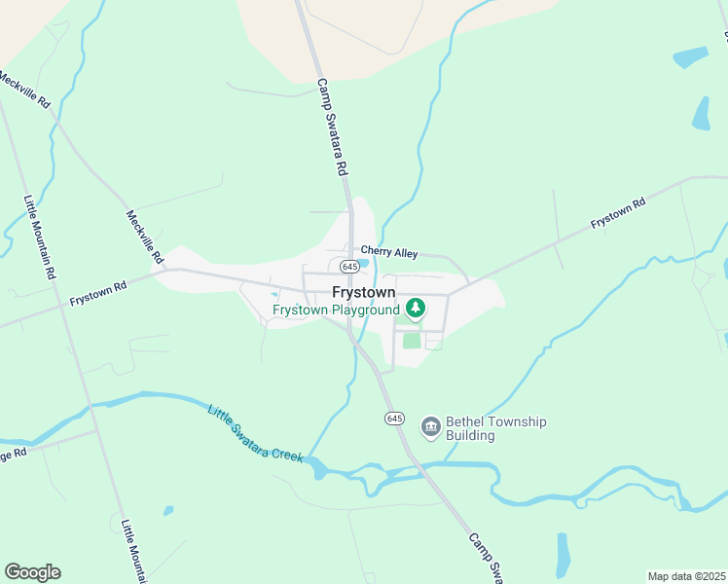
Task: Click the Little Swatara Creek label
Action: click(x=255, y=434)
